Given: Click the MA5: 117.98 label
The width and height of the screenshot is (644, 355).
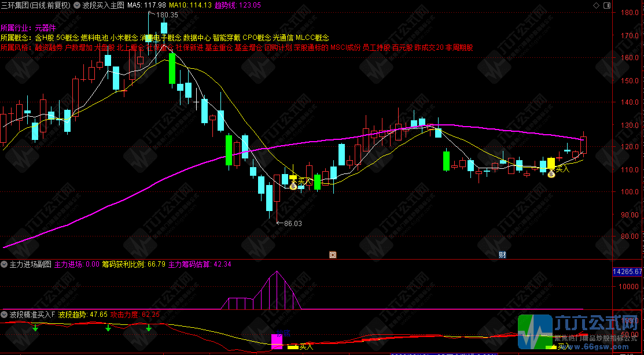Looking at the screenshot, I should pos(146,5).
